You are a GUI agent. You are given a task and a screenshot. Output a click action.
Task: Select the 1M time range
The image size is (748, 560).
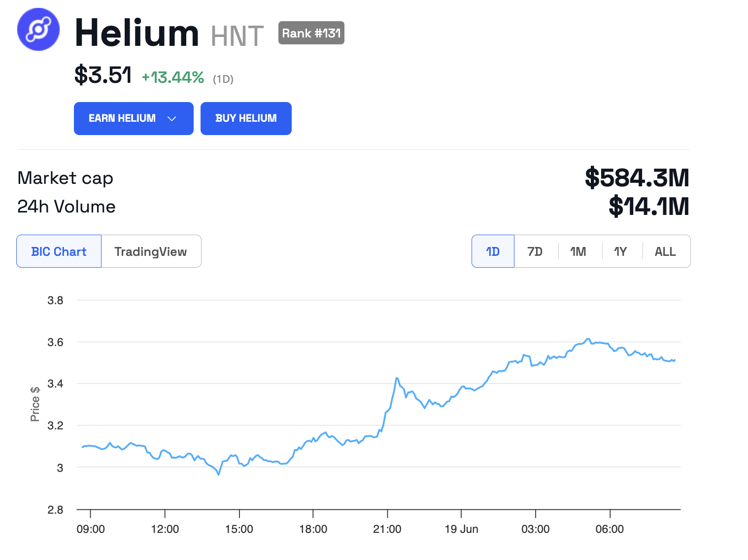[578, 251]
